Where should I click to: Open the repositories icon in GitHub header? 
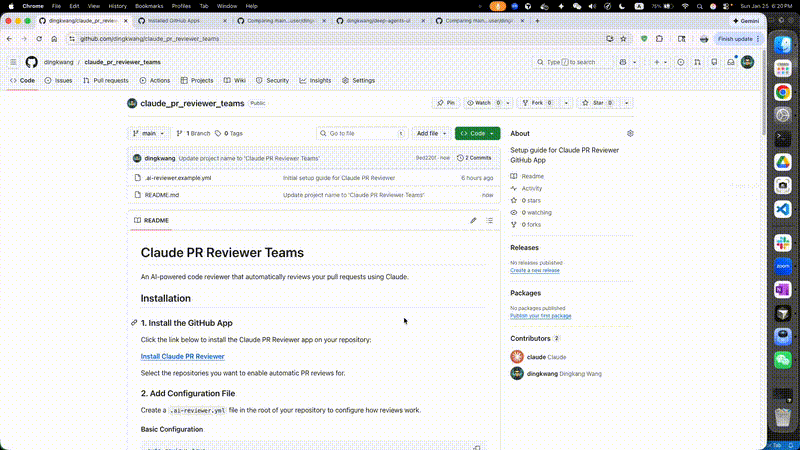pyautogui.click(x=714, y=62)
